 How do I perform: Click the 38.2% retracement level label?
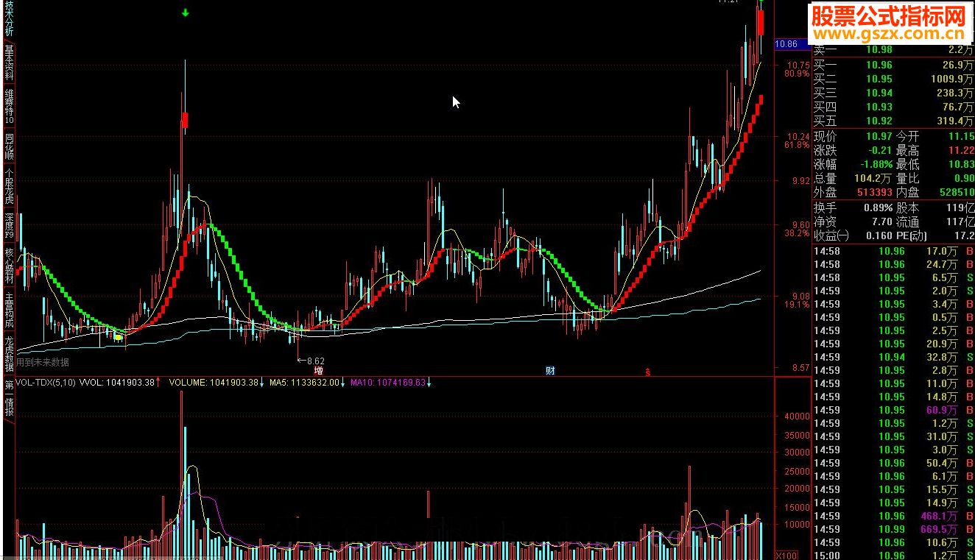tap(796, 233)
